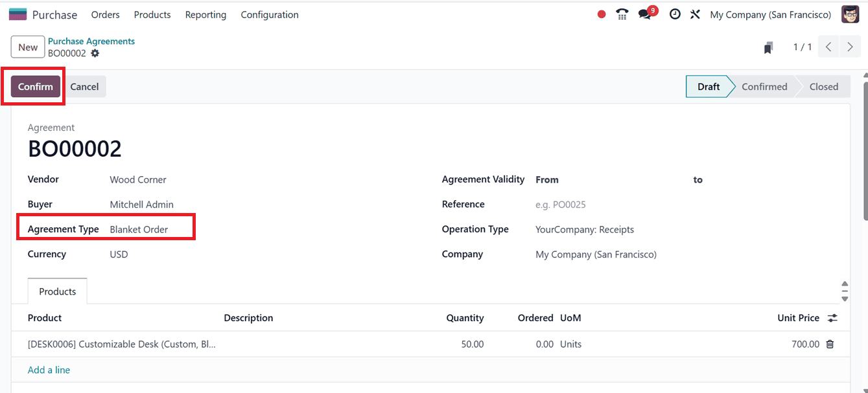Open optional columns selector in Products table
The height and width of the screenshot is (393, 868).
pyautogui.click(x=832, y=318)
